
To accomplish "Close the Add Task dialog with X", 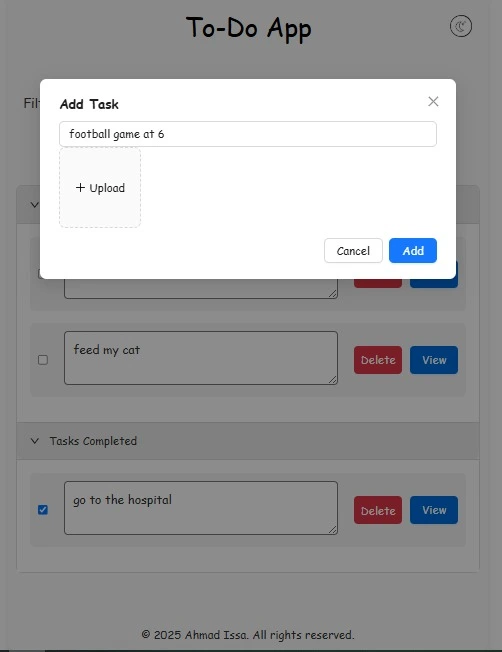I will click(x=433, y=101).
